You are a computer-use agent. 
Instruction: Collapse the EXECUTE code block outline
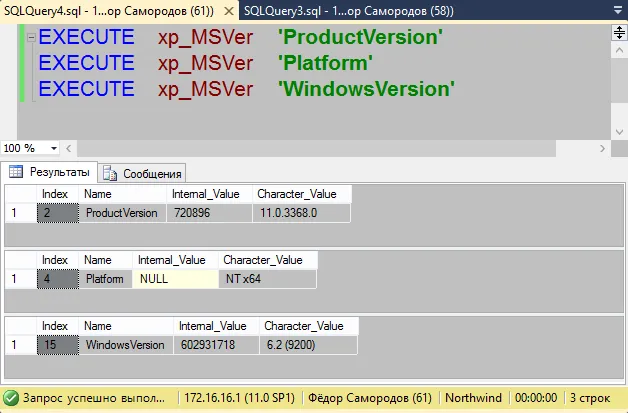[x=31, y=38]
